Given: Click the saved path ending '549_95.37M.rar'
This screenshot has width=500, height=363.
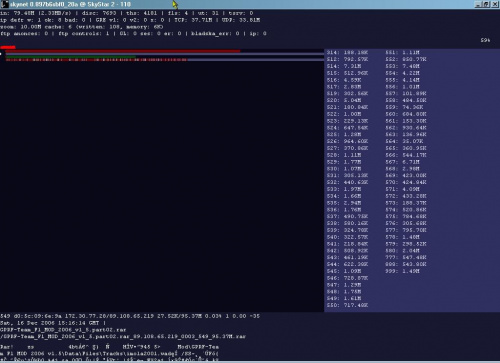Looking at the screenshot, I should (123, 337).
